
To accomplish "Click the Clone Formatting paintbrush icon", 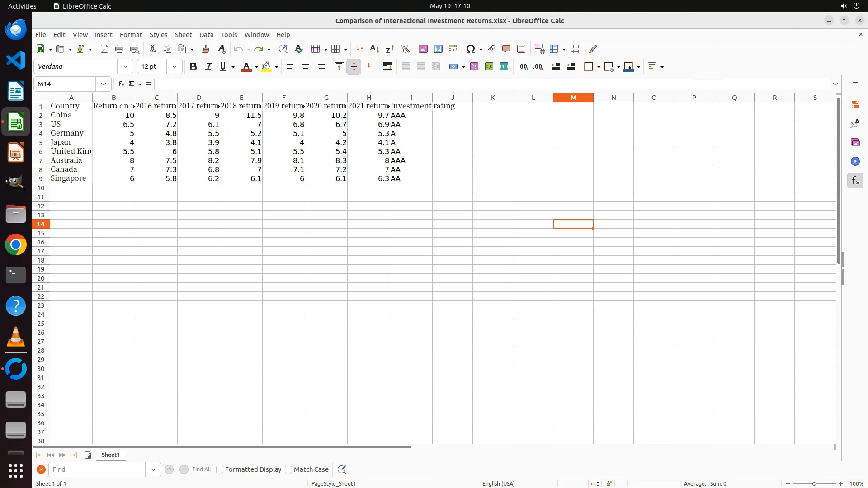I will click(206, 49).
